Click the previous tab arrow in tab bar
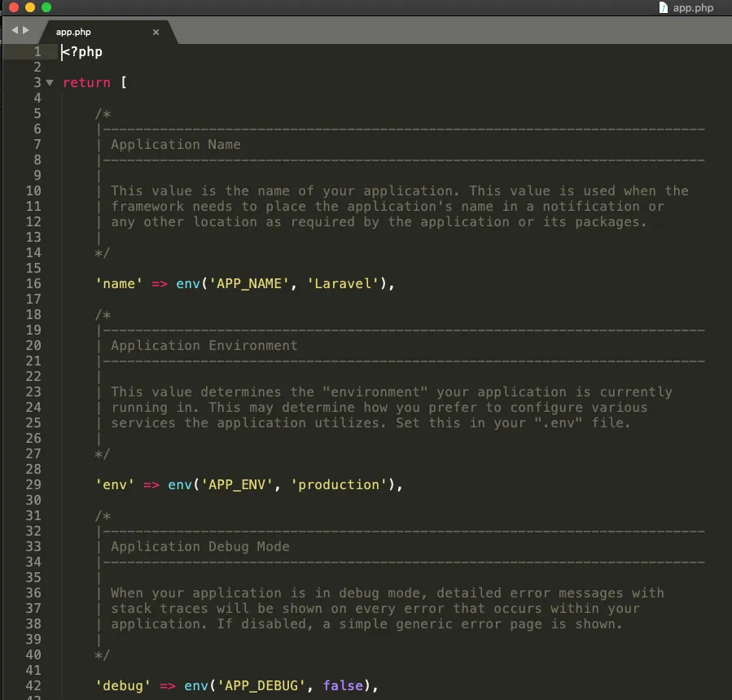The height and width of the screenshot is (700, 732). point(15,31)
